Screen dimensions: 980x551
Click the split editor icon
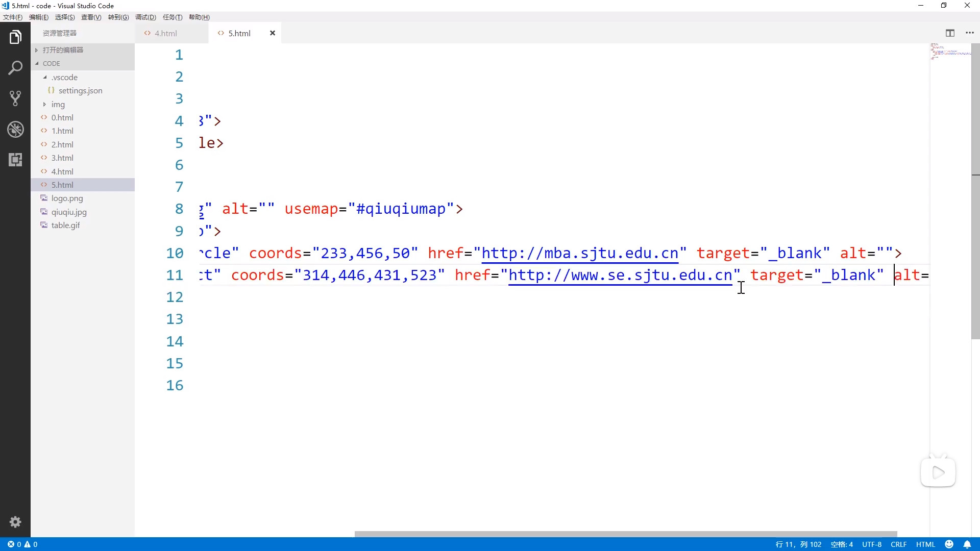click(950, 33)
